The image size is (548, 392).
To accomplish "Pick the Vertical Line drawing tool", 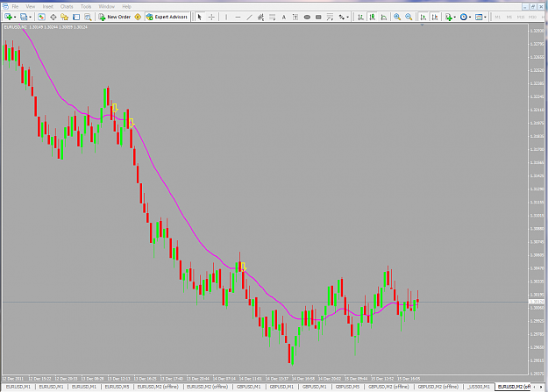I will [x=226, y=17].
